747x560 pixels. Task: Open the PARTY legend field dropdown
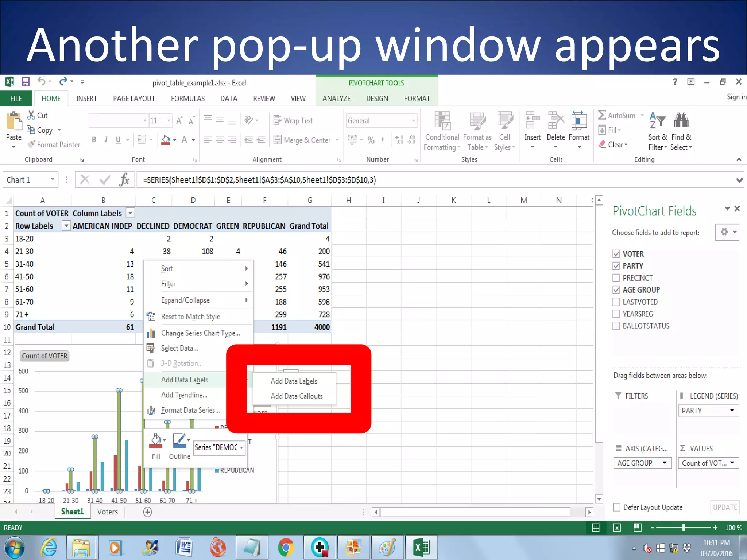coord(732,411)
